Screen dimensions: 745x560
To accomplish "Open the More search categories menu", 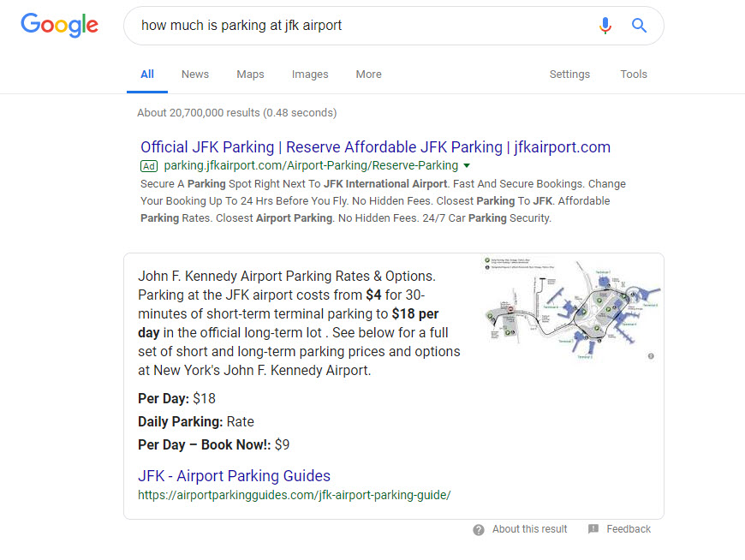I will [x=368, y=74].
